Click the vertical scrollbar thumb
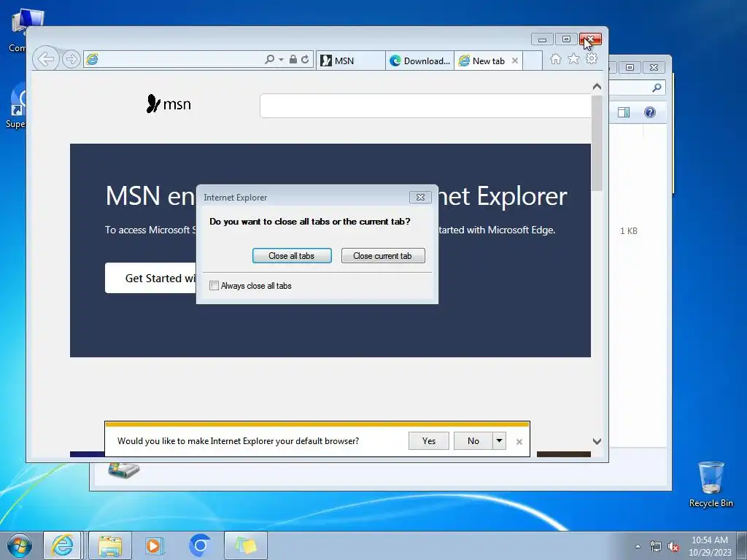Image resolution: width=747 pixels, height=560 pixels. (x=597, y=143)
